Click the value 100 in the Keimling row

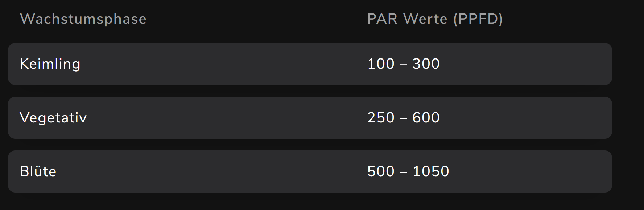tap(381, 64)
